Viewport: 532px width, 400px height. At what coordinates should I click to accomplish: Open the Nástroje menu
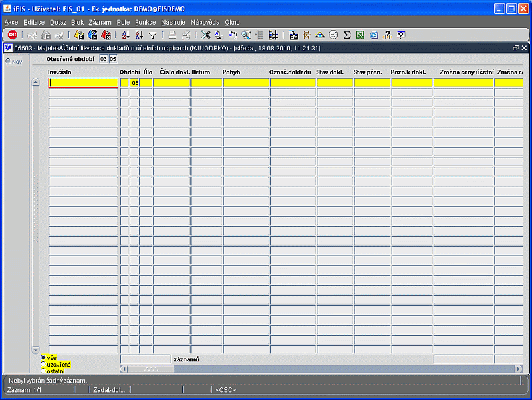pyautogui.click(x=173, y=23)
